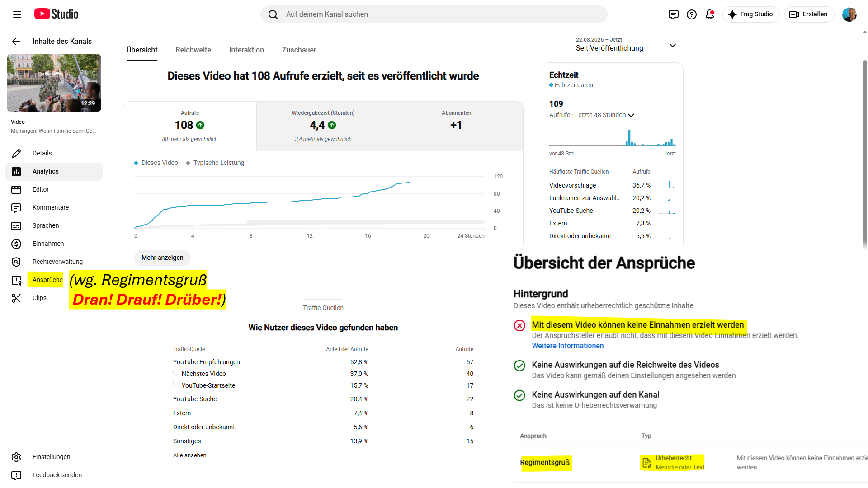Select the Aufrufe metric card

(190, 126)
